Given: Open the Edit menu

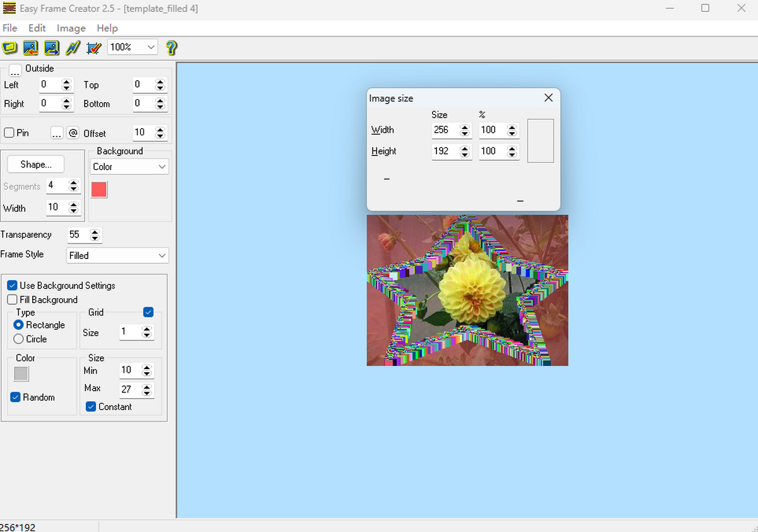Looking at the screenshot, I should pyautogui.click(x=37, y=28).
